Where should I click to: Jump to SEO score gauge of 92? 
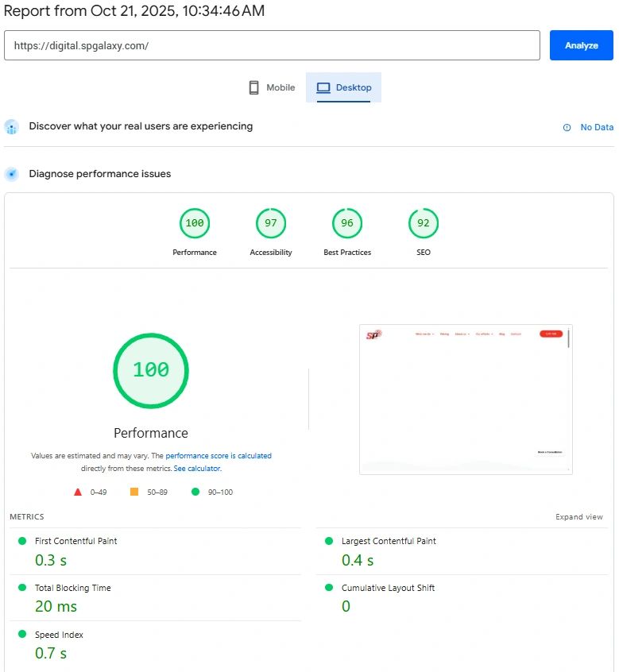(x=424, y=223)
